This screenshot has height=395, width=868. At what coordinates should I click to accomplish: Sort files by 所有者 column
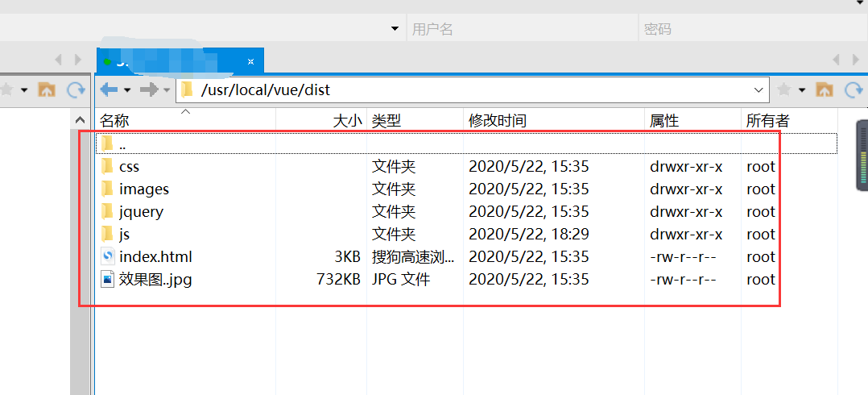click(x=789, y=120)
